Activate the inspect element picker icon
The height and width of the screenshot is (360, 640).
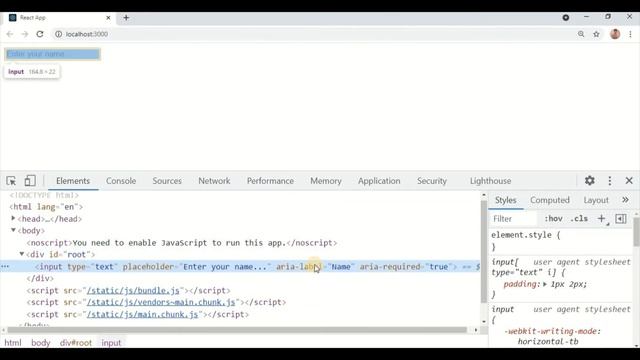click(11, 181)
